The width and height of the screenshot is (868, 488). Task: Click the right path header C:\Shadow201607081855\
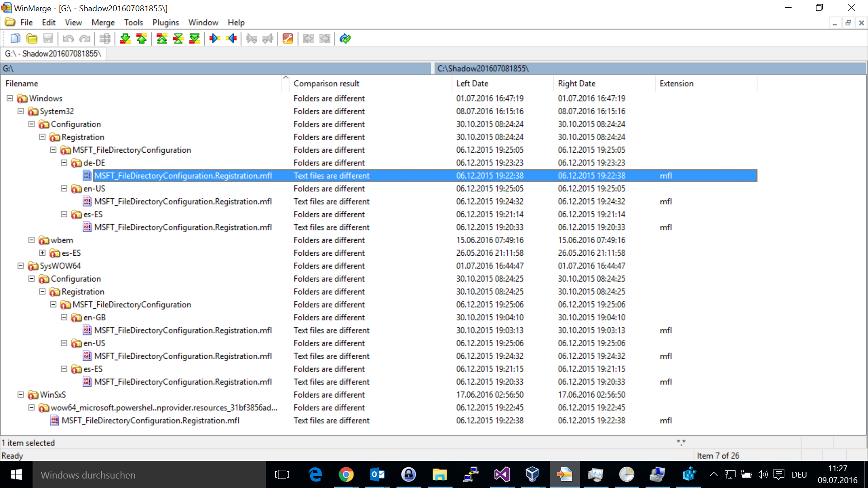coord(650,69)
